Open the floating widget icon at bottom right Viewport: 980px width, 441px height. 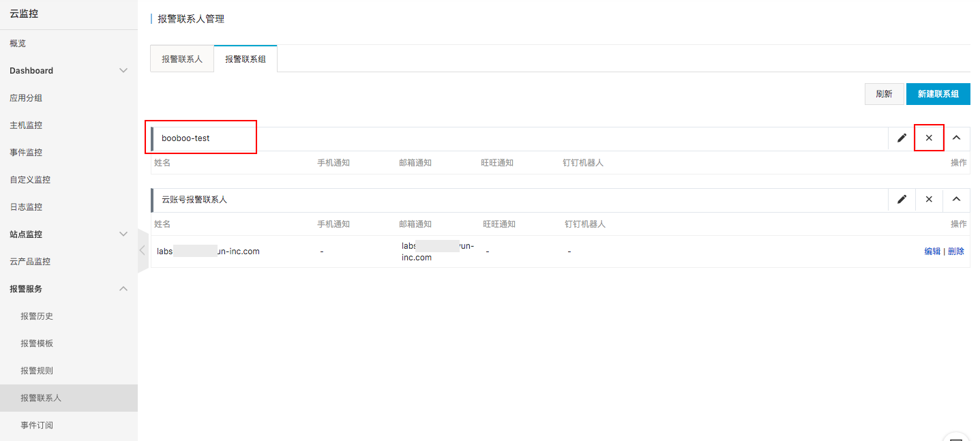click(x=956, y=437)
